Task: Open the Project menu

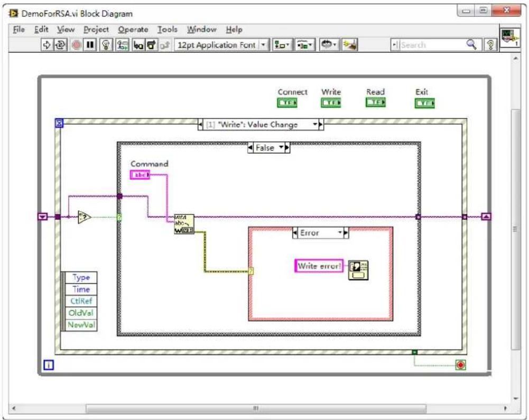Action: coord(96,30)
